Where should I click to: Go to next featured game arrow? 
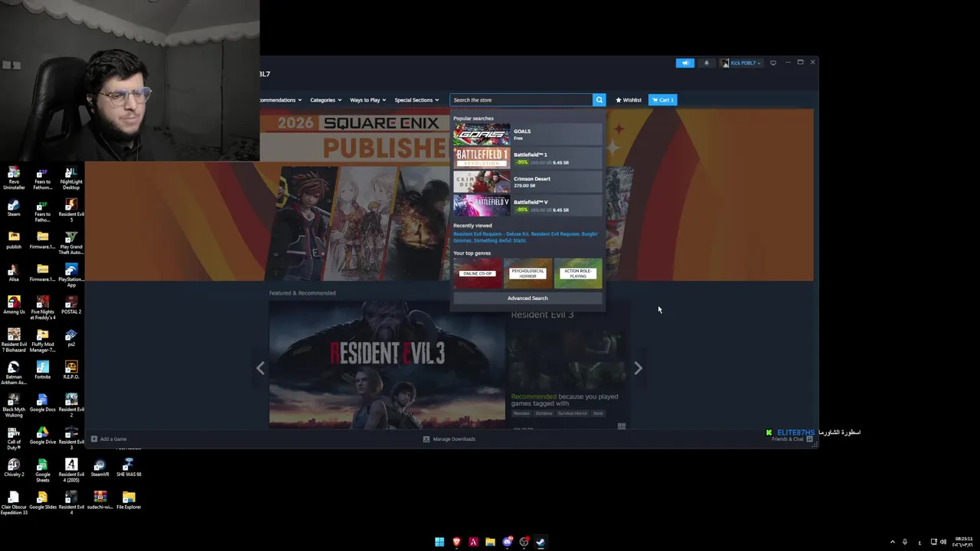(638, 368)
